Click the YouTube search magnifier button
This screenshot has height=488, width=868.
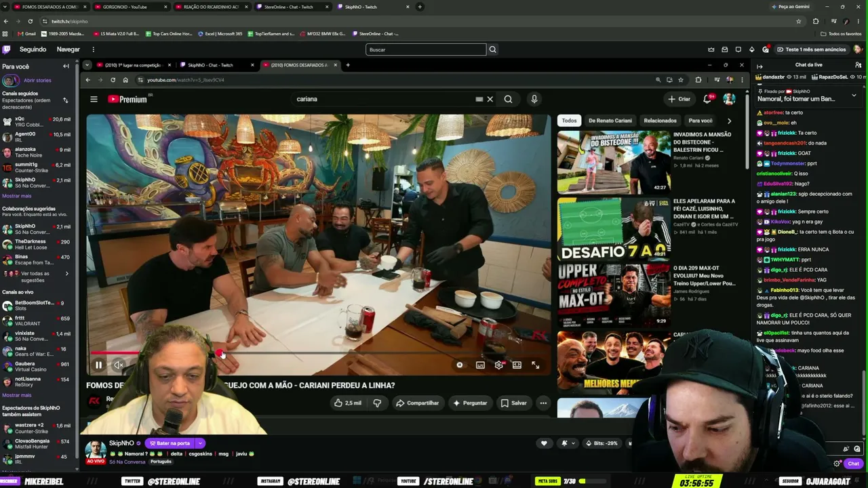click(x=508, y=99)
